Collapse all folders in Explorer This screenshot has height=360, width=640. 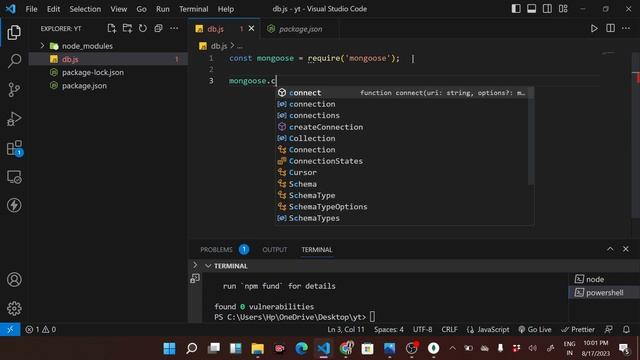[x=158, y=28]
